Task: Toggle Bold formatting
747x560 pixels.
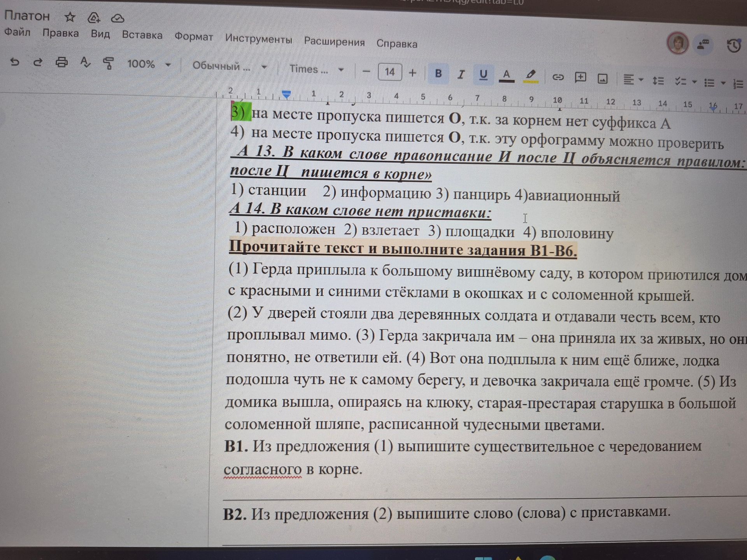Action: (438, 73)
